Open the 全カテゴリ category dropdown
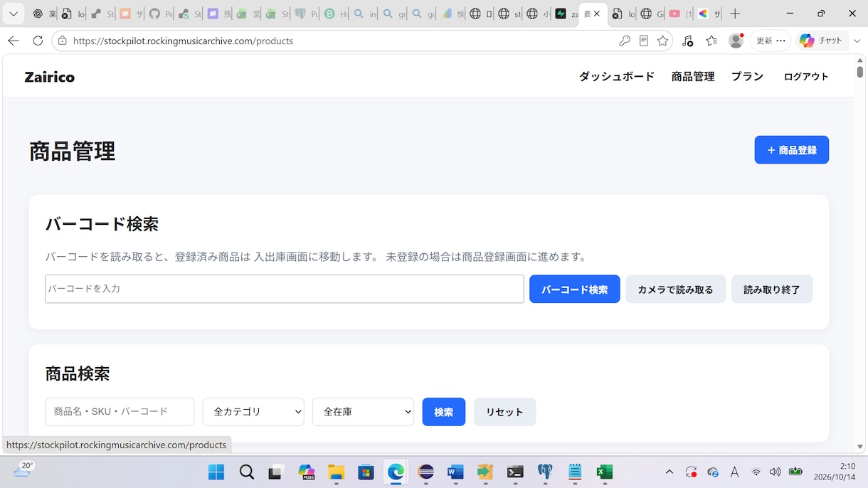Screen dimensions: 868x488 pos(253,412)
